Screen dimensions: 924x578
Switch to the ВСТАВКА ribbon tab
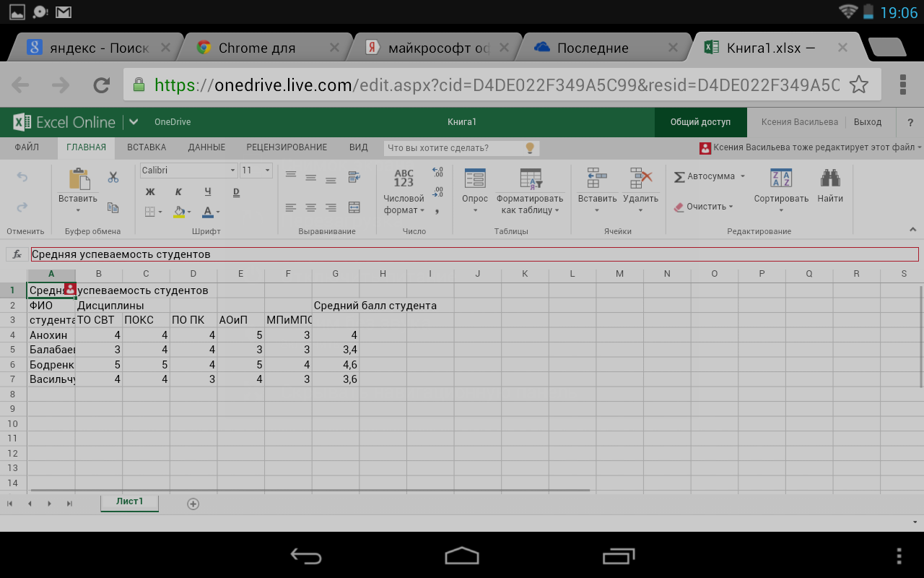pos(147,147)
